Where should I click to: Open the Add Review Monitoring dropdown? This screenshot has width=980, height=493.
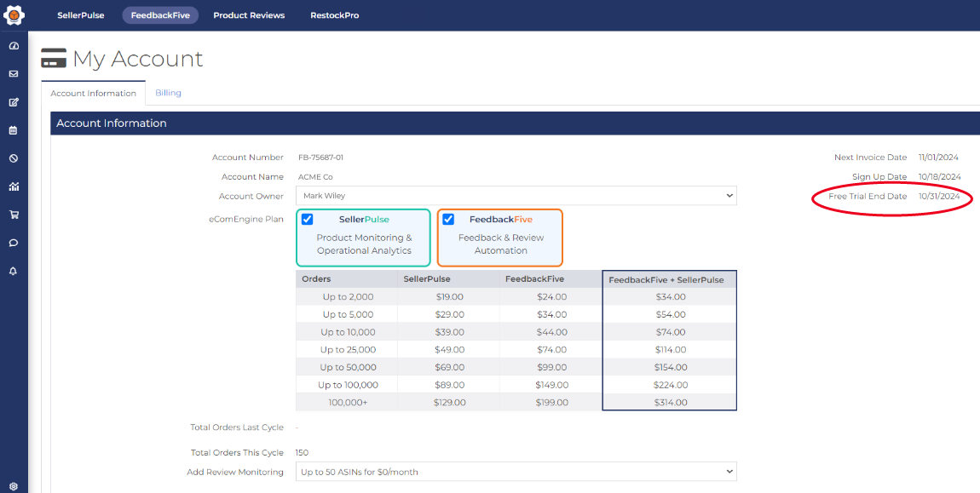pos(516,472)
